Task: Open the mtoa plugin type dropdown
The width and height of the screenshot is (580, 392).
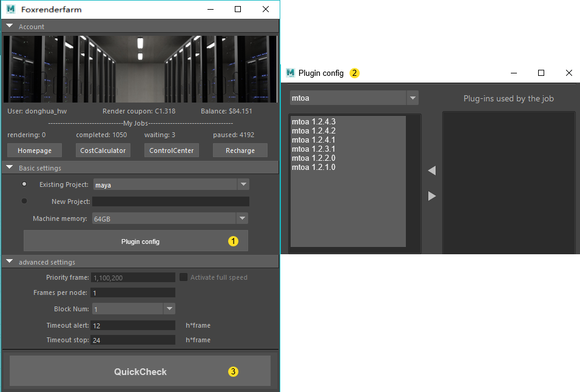Action: pos(354,98)
